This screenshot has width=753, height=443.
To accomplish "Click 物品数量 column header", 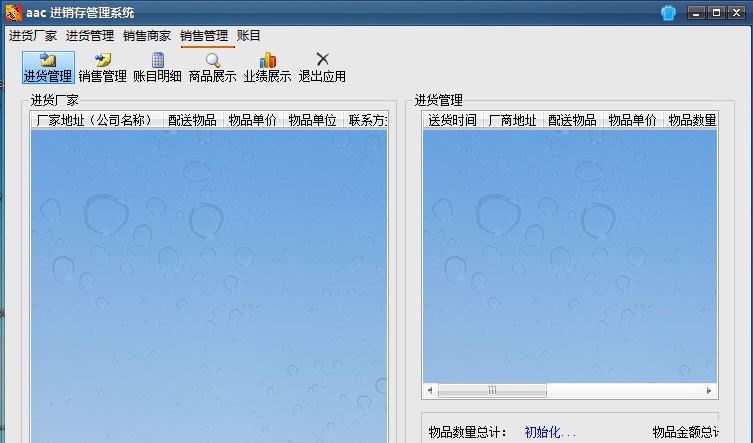I will pos(691,120).
